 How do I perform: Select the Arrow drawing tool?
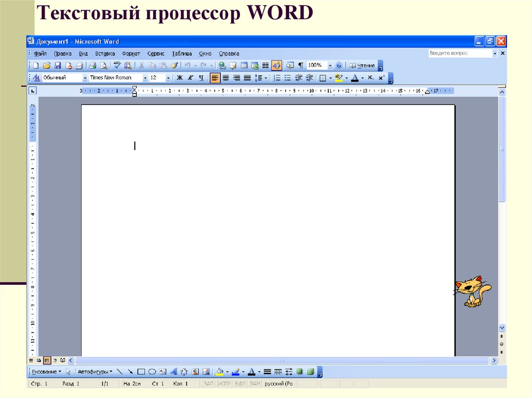[x=130, y=372]
